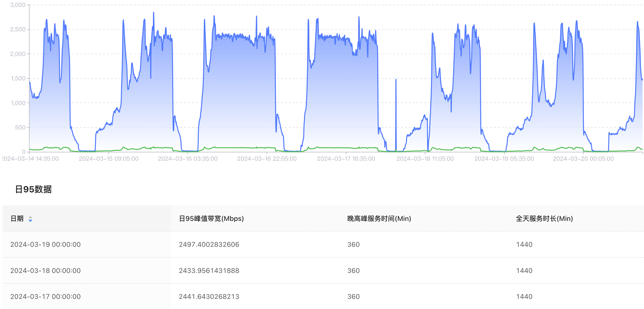The width and height of the screenshot is (644, 309).
Task: Click x-axis label 2024-03-20 00:05:00
Action: point(583,159)
